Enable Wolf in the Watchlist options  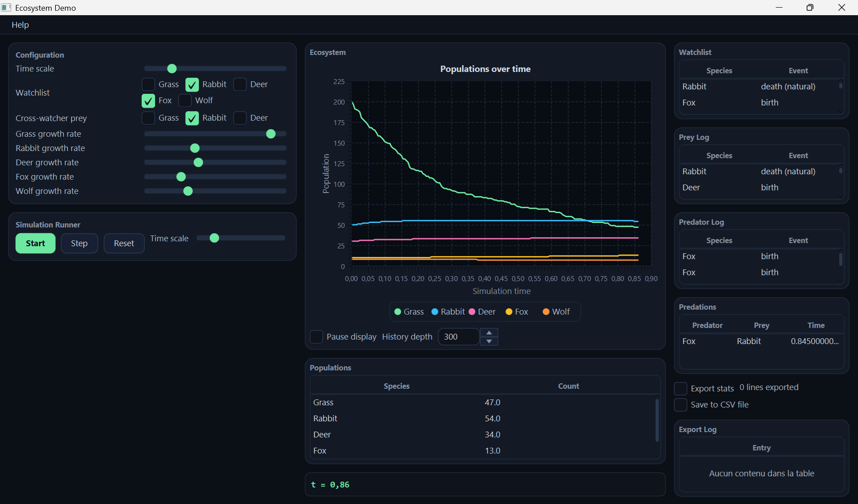pyautogui.click(x=185, y=101)
